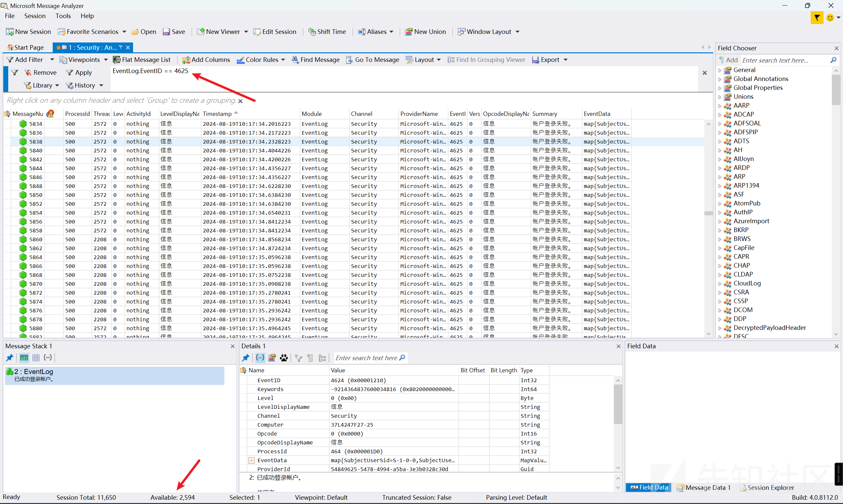Expand EventData row in Details
The height and width of the screenshot is (504, 843).
251,460
